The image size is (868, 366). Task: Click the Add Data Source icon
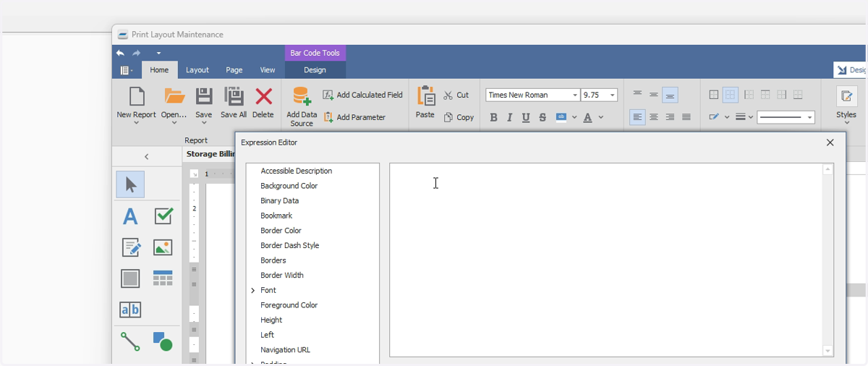coord(302,96)
